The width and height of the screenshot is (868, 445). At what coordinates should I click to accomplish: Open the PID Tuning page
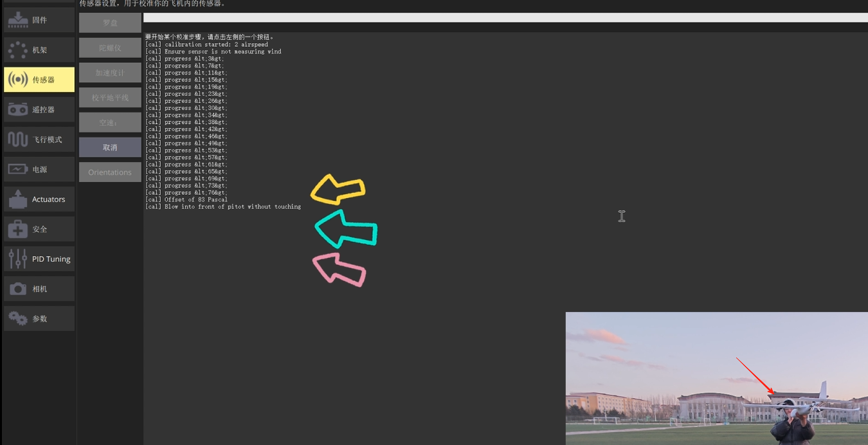click(x=39, y=259)
